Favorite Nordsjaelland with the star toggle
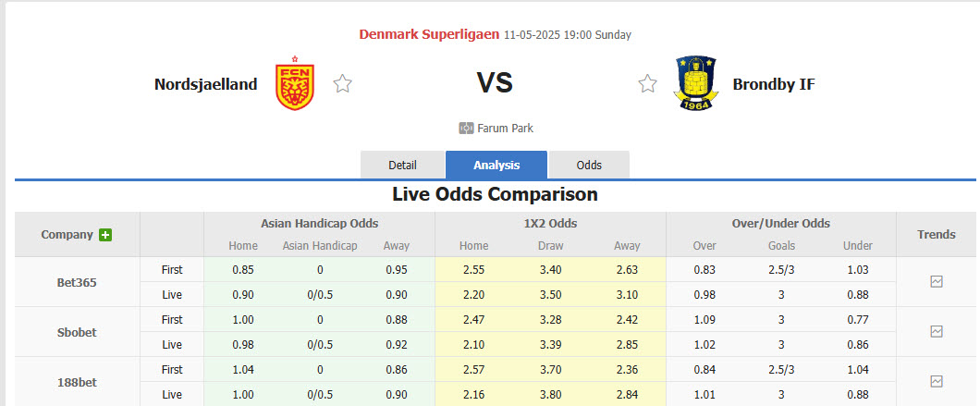 point(343,84)
